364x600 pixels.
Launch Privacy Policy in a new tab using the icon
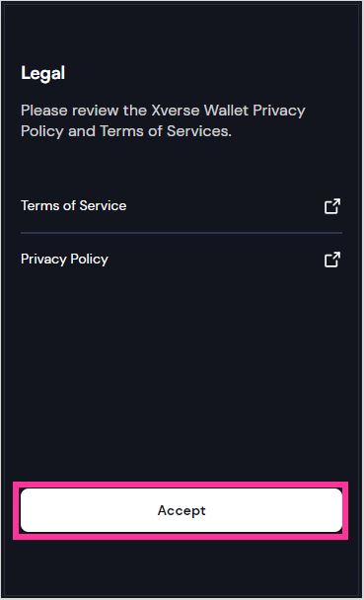pos(331,260)
